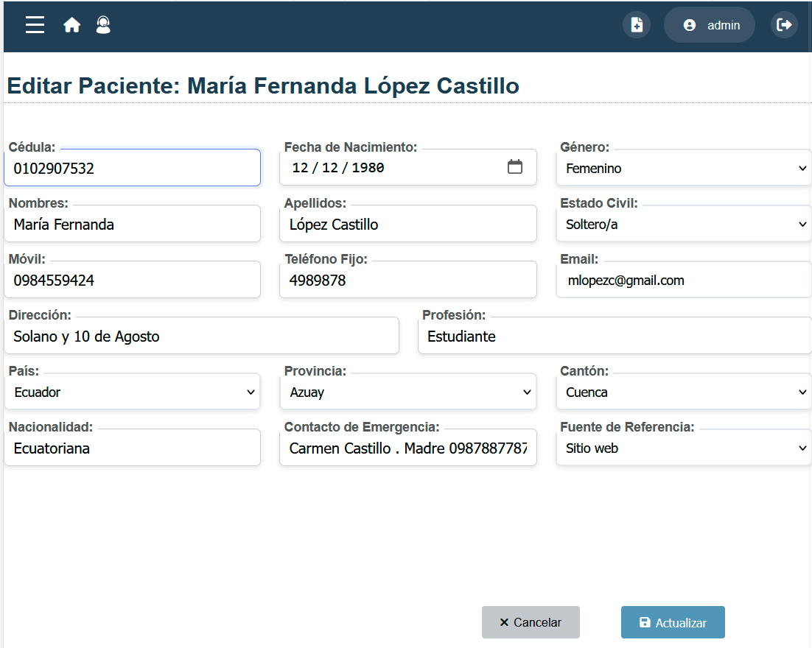Click the Nacionalidad field showing Ecuatoriana
The width and height of the screenshot is (812, 648).
(132, 448)
